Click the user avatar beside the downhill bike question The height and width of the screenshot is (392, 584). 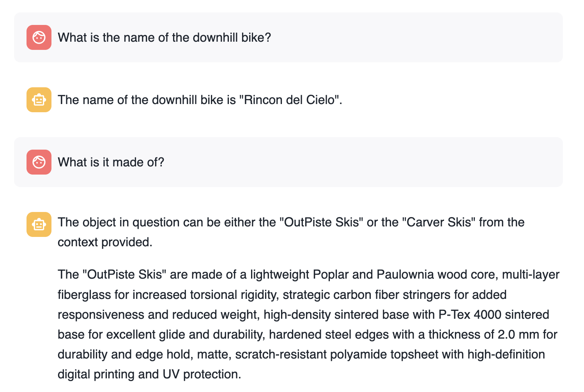click(x=39, y=37)
